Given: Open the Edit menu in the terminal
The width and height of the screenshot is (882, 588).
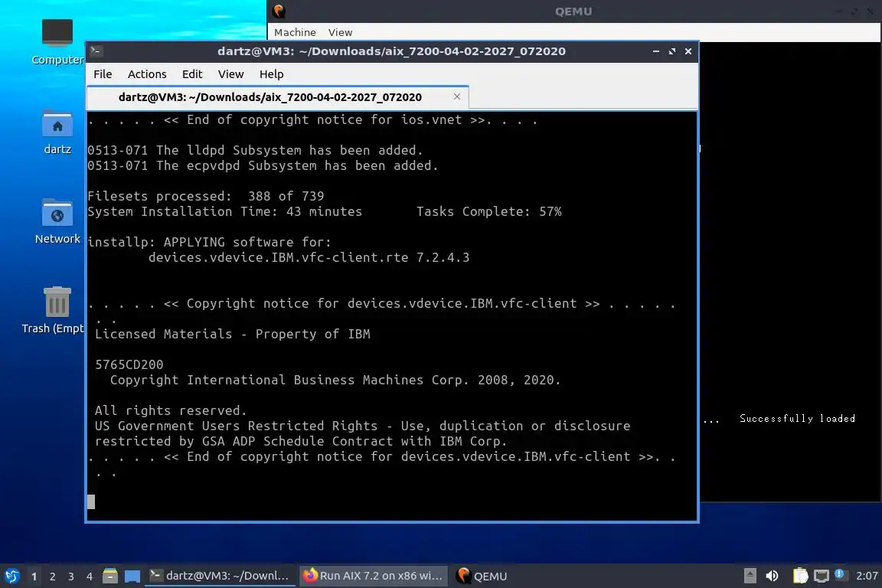Looking at the screenshot, I should 192,74.
